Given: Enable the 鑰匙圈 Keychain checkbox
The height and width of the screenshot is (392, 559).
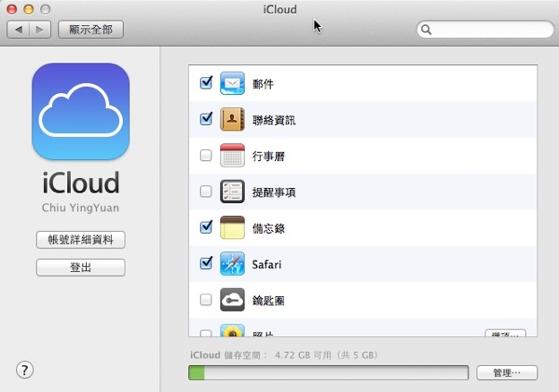Looking at the screenshot, I should point(206,300).
